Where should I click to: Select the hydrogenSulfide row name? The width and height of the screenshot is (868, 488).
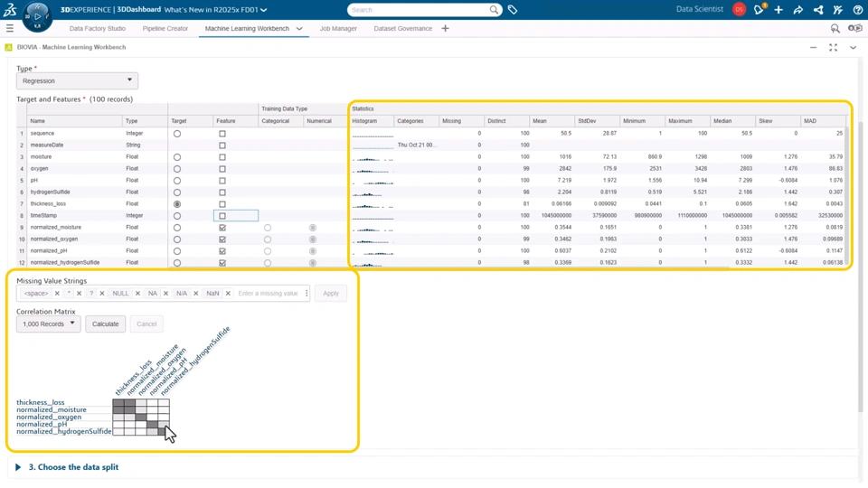[x=50, y=192]
